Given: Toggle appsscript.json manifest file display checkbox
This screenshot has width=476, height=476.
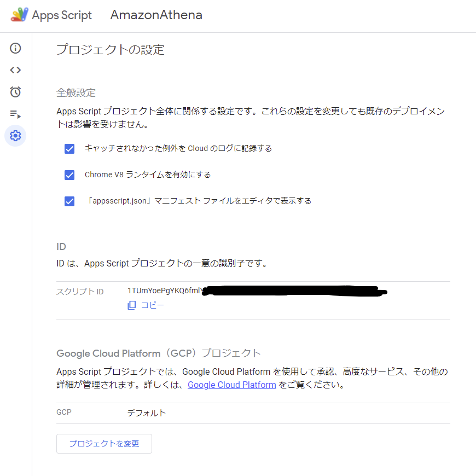Looking at the screenshot, I should tap(69, 201).
